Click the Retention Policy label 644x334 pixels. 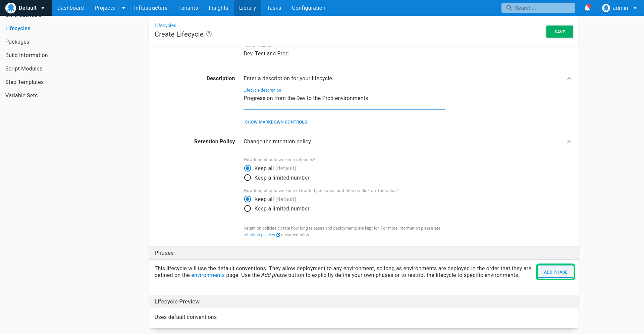tap(214, 142)
